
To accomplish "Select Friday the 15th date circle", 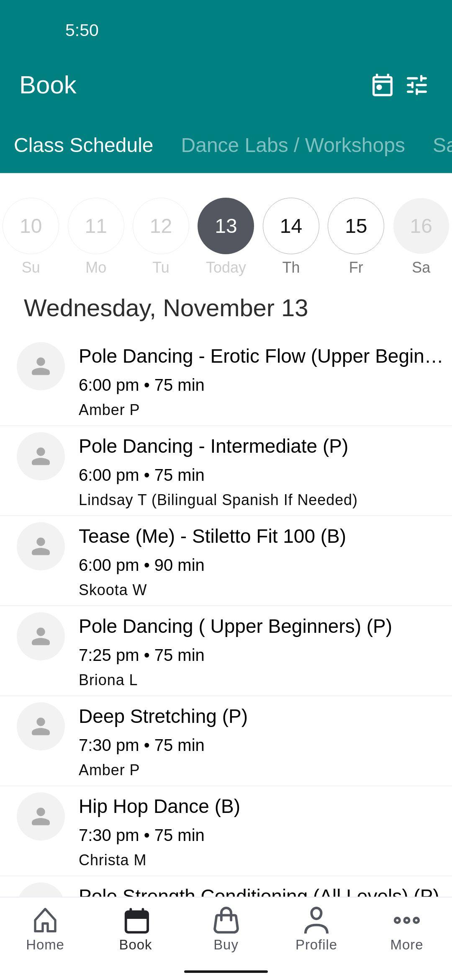I will point(356,226).
